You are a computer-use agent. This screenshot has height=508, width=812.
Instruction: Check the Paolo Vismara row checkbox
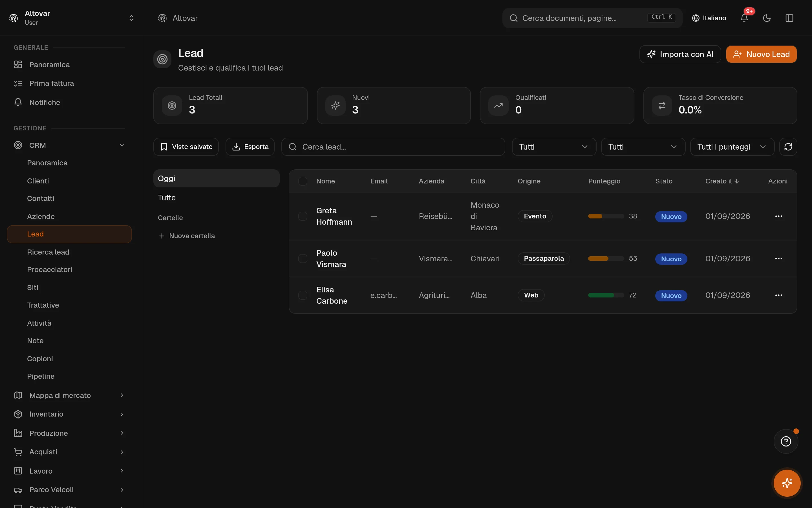click(x=303, y=258)
